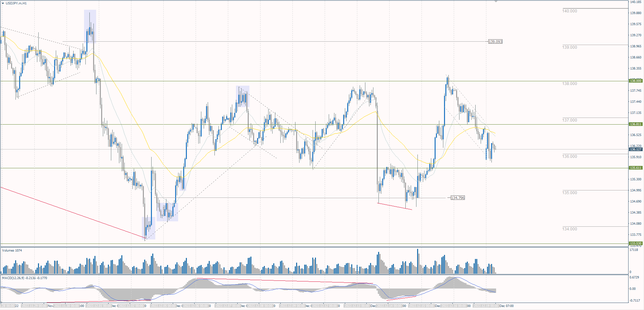Click the large 140.000 level label

(x=569, y=11)
